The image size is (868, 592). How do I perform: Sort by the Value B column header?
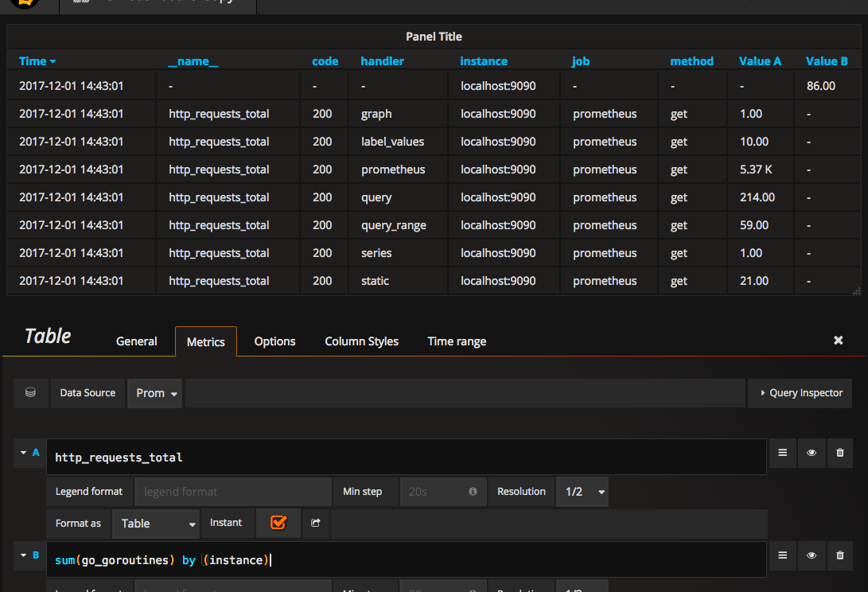click(x=827, y=61)
